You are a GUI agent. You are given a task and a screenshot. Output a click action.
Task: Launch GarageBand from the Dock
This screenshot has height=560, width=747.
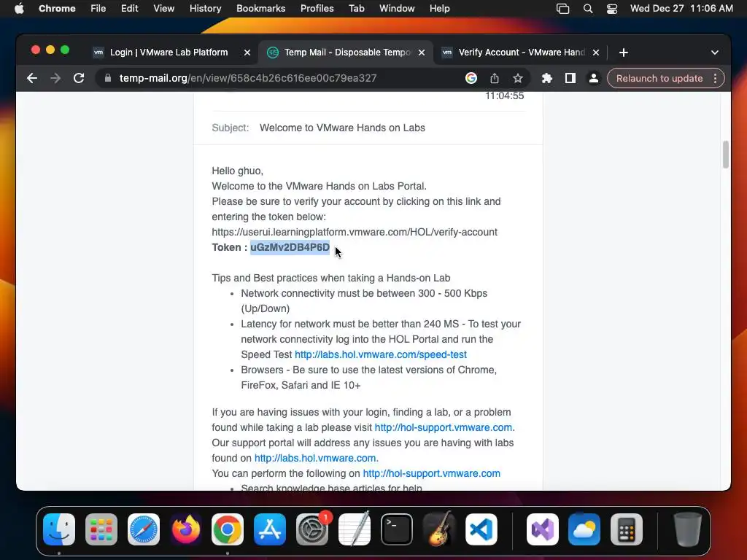(438, 529)
